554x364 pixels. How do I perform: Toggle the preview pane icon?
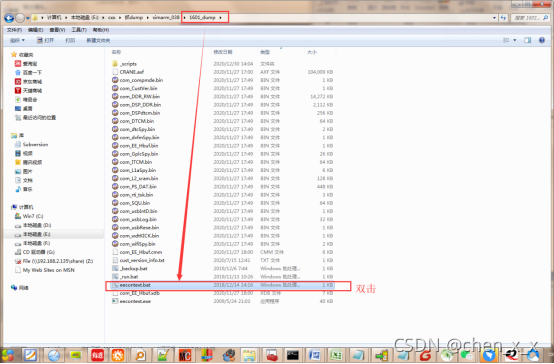tap(528, 40)
